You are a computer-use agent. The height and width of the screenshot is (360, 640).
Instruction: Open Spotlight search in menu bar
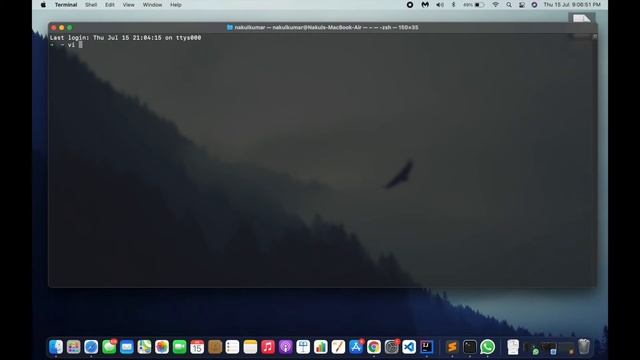[509, 5]
